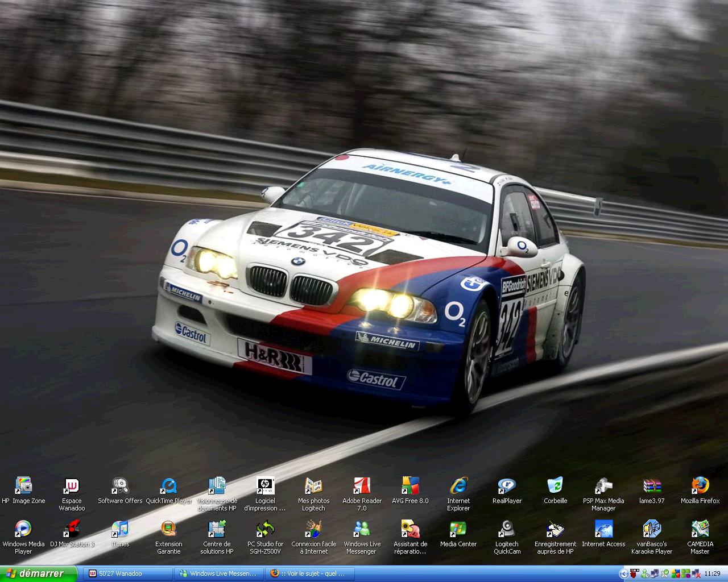Open the Media Center desktop icon
This screenshot has height=582, width=728.
pyautogui.click(x=458, y=534)
